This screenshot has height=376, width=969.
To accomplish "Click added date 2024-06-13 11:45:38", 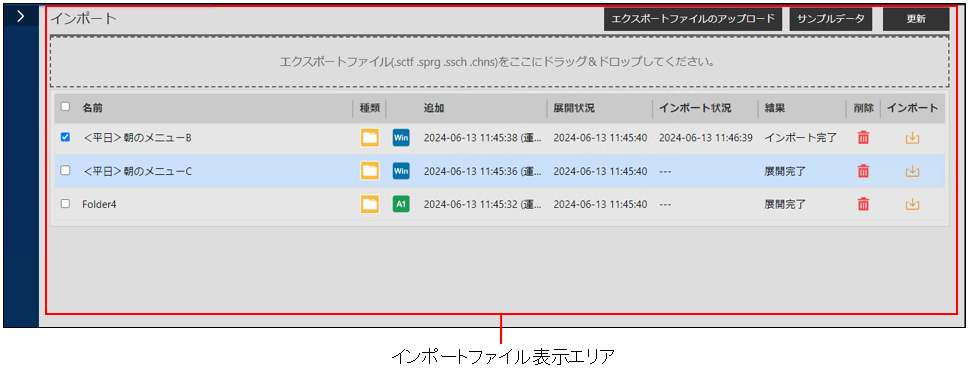I will click(483, 138).
